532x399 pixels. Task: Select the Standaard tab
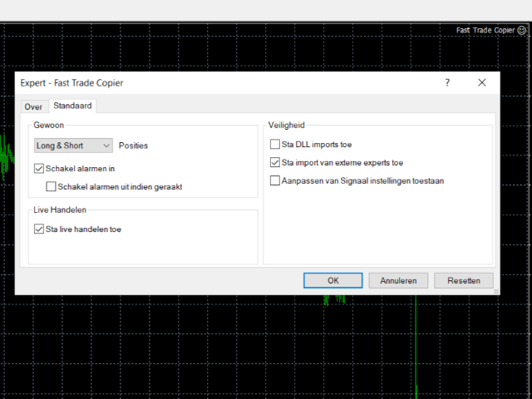(x=72, y=106)
